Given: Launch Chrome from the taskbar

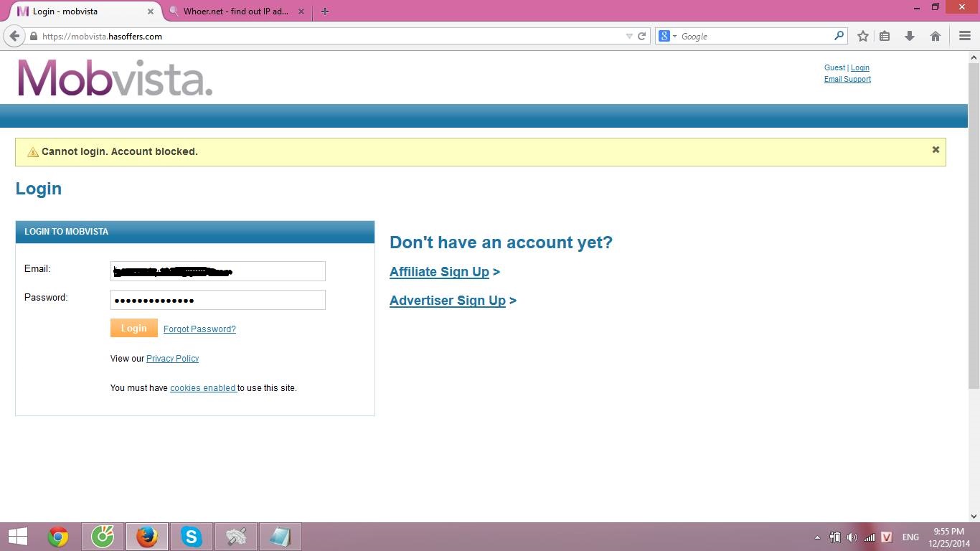Looking at the screenshot, I should click(58, 537).
